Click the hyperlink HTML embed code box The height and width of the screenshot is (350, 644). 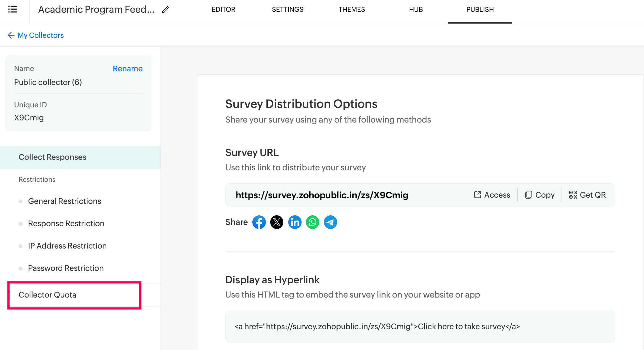[420, 326]
